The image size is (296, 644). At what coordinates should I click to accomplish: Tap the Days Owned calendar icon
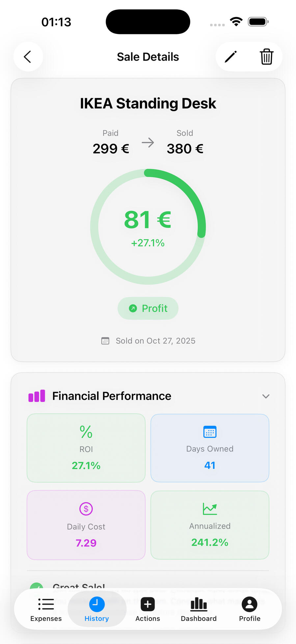pos(210,432)
